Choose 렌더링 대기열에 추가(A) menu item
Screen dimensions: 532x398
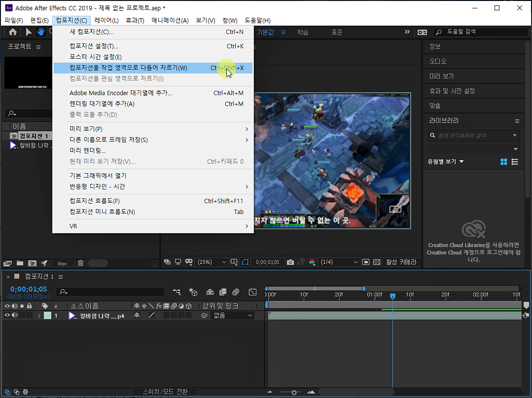153,104
